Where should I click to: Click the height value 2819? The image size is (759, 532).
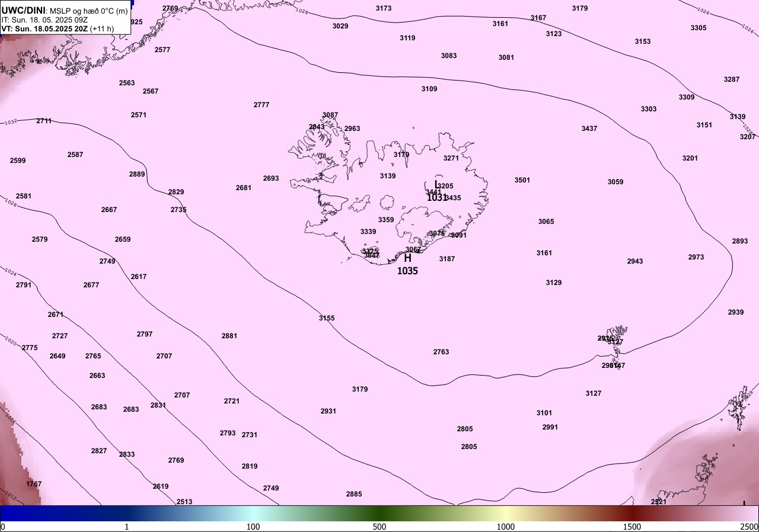click(x=250, y=466)
